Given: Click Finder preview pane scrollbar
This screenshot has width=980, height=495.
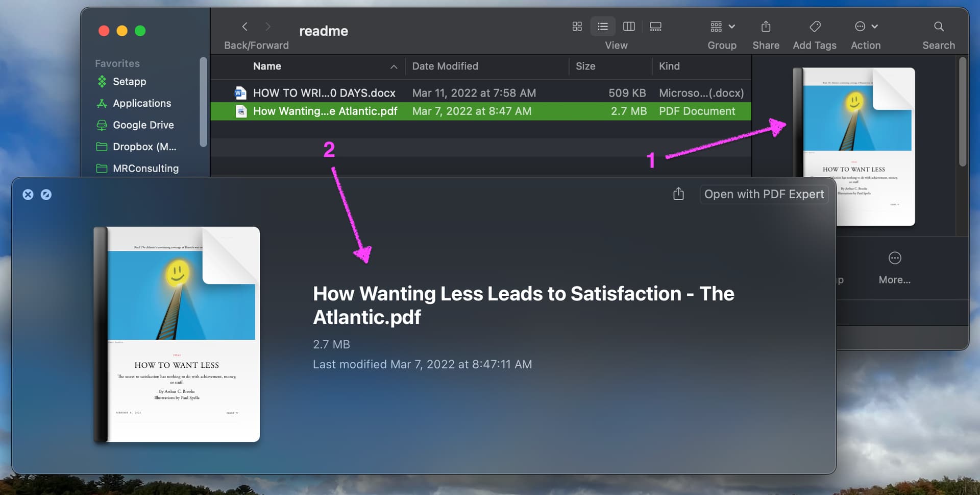Looking at the screenshot, I should point(962,112).
